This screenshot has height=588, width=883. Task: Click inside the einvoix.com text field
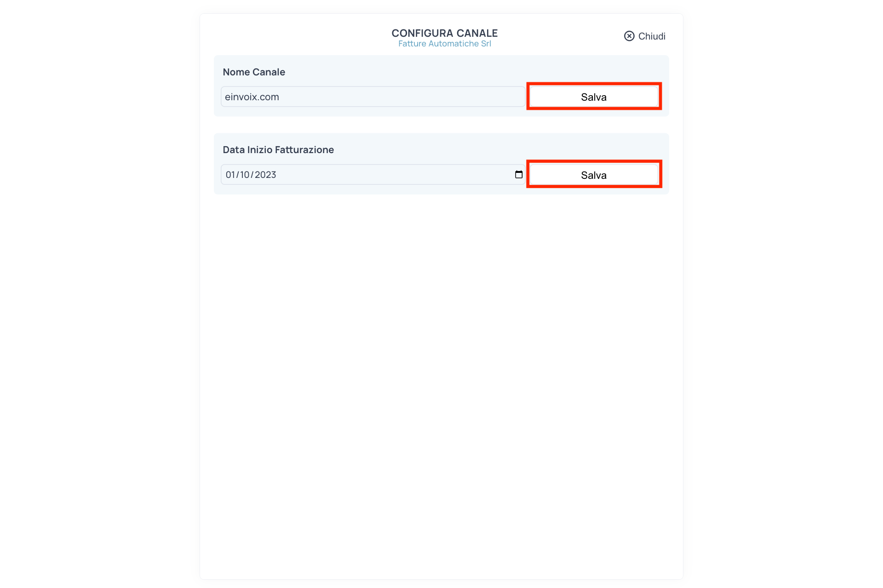pyautogui.click(x=372, y=97)
